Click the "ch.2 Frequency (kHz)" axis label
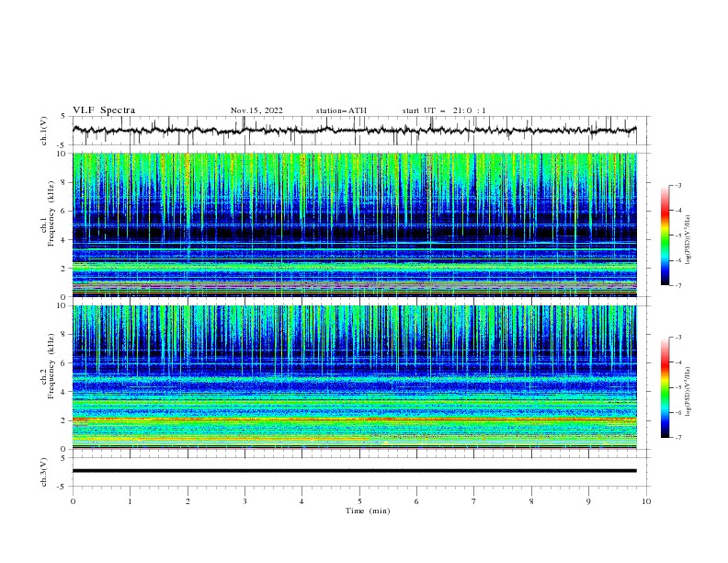 point(49,365)
